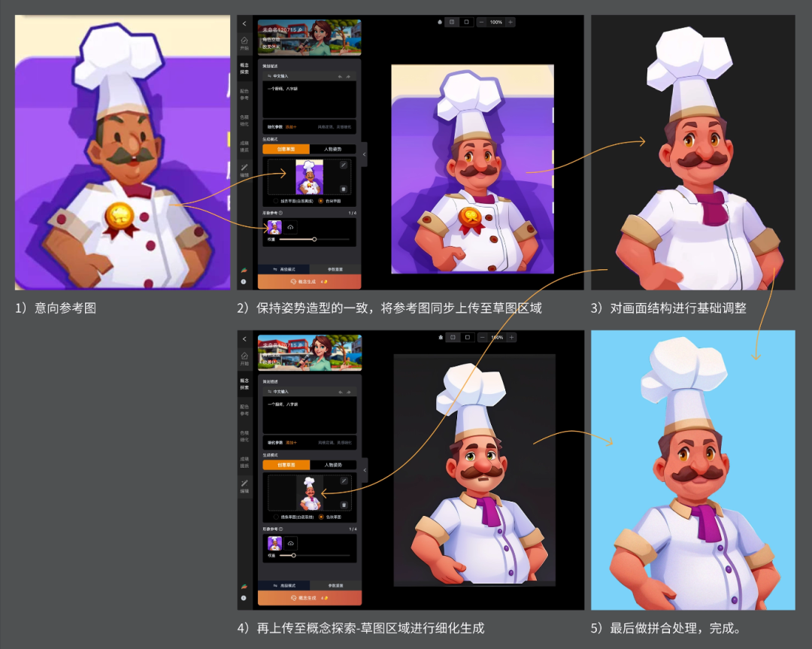The image size is (812, 649).
Task: Click the 权重 slider handle in upper panel
Action: [314, 239]
